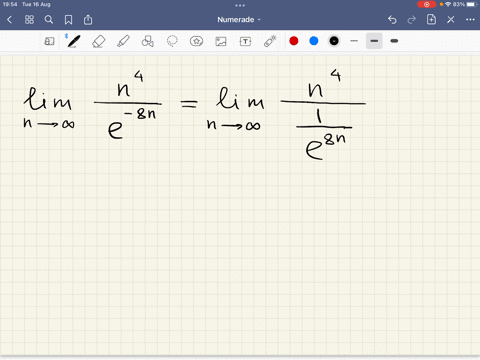Undo the last stroke

pyautogui.click(x=392, y=20)
